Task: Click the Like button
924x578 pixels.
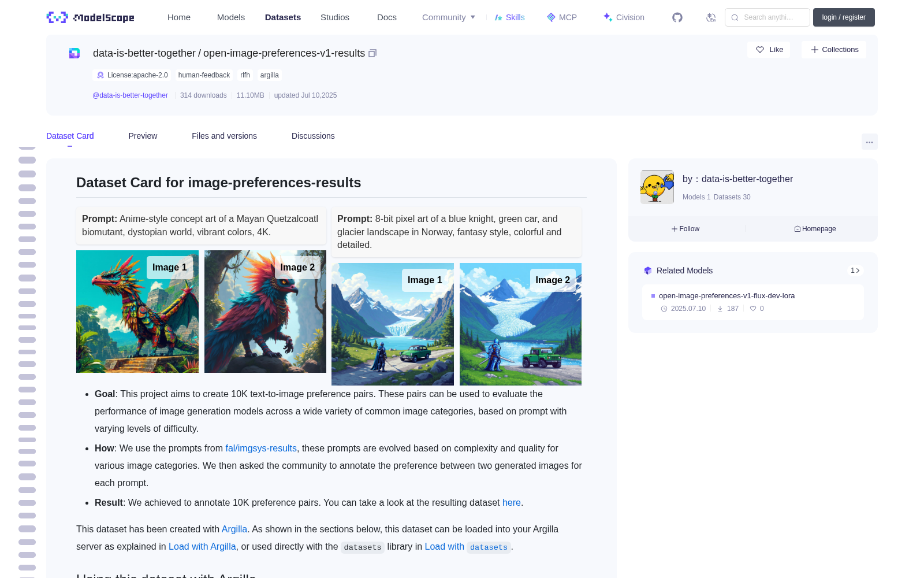Action: point(769,50)
